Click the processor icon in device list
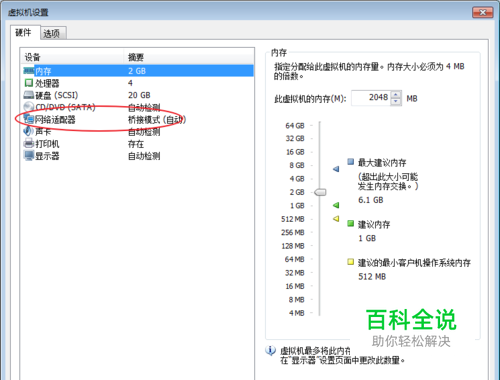 (x=29, y=83)
